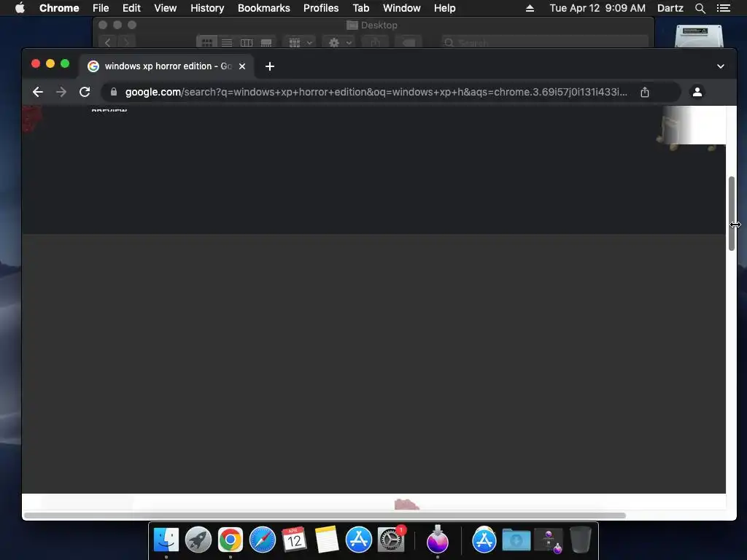Click the Finder edit tags button
The width and height of the screenshot is (747, 560).
click(x=409, y=42)
